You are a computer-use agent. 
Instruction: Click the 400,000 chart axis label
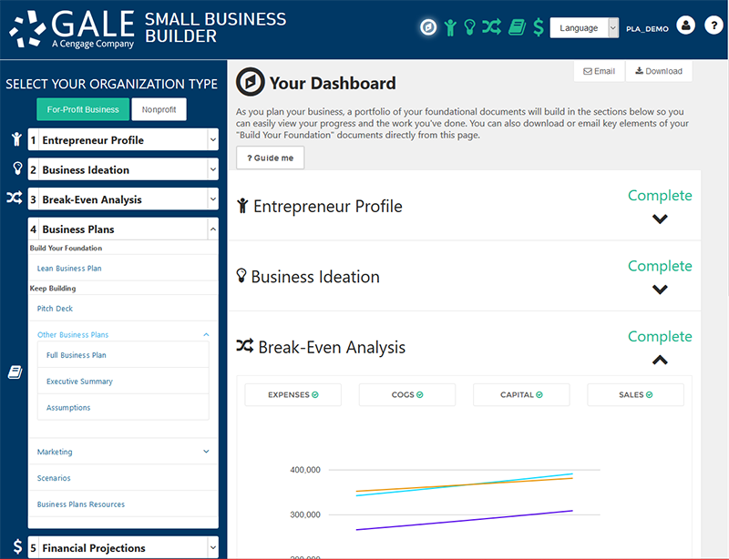click(x=305, y=470)
